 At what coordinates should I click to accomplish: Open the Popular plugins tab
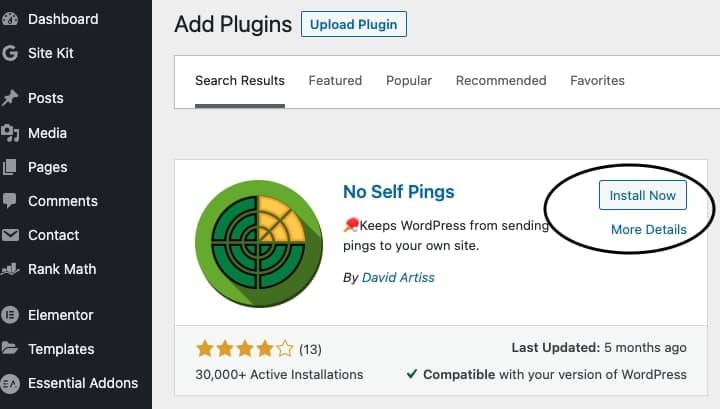408,81
